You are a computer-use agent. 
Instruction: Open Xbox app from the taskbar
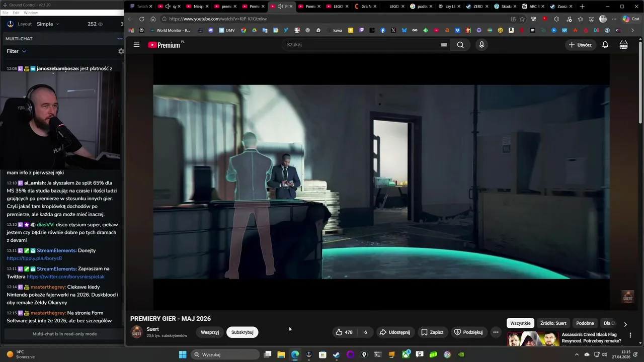pyautogui.click(x=406, y=354)
